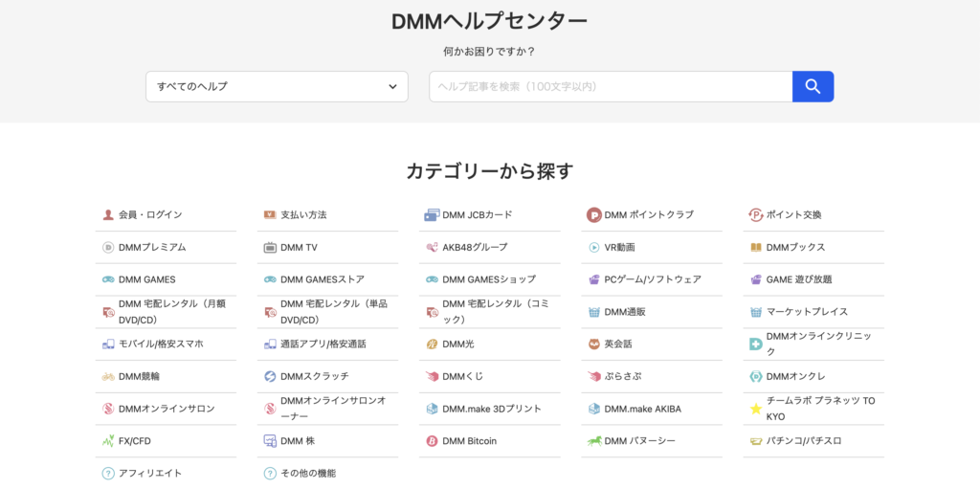
Task: Click the VR動画 play icon
Action: click(x=593, y=248)
